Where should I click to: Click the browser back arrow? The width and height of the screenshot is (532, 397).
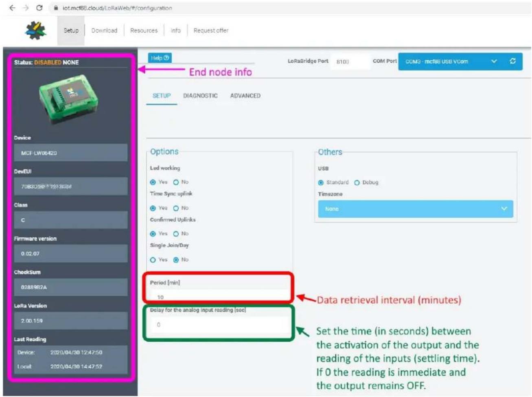click(x=12, y=8)
